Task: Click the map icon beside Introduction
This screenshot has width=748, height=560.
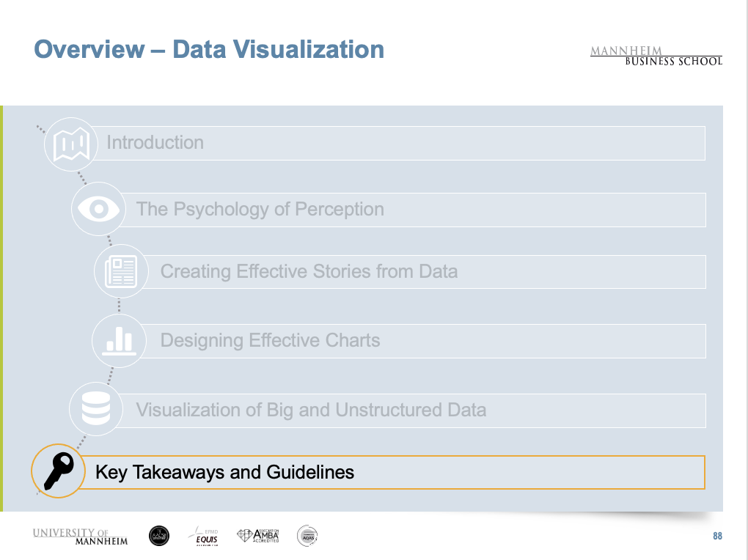Action: click(71, 144)
